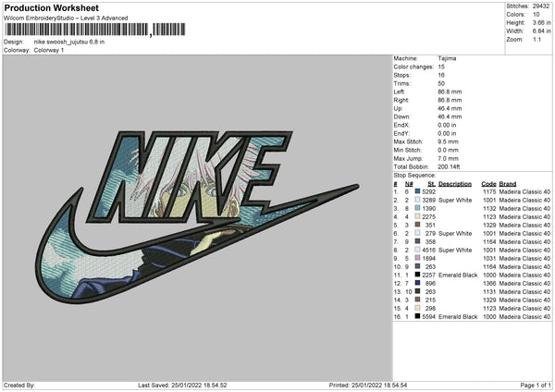Click the 'Page 1 of 1' footer text
Image resolution: width=555 pixels, height=392 pixels.
click(x=536, y=385)
